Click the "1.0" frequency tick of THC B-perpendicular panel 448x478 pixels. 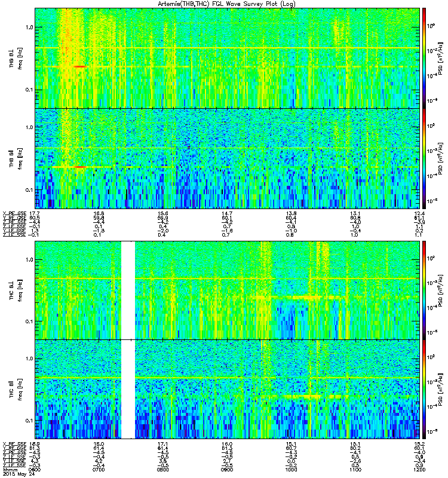[29, 260]
